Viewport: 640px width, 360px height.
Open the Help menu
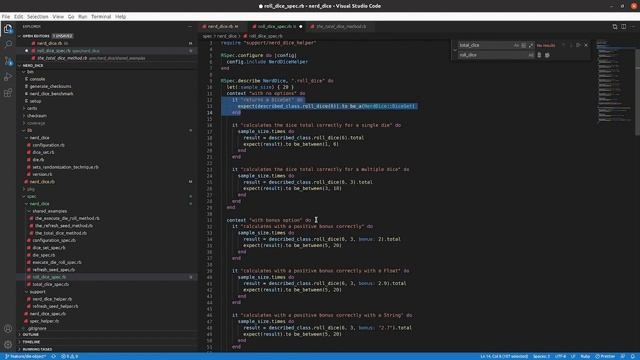[120, 17]
